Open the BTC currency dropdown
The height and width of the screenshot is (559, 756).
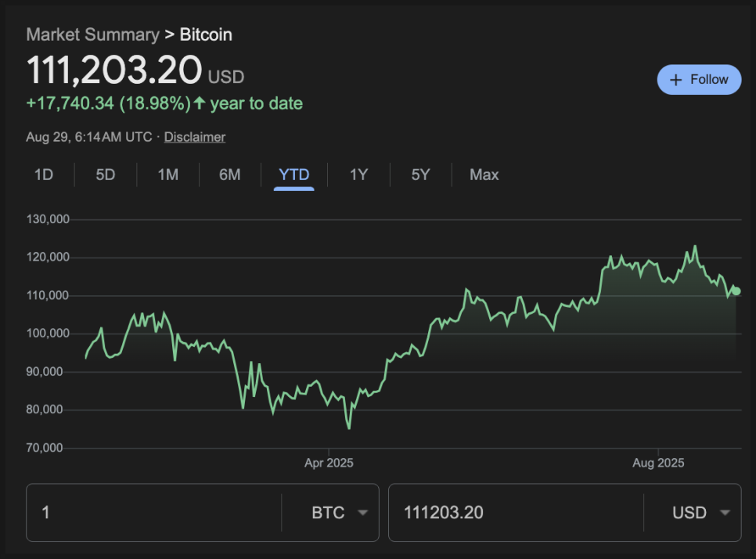point(340,512)
